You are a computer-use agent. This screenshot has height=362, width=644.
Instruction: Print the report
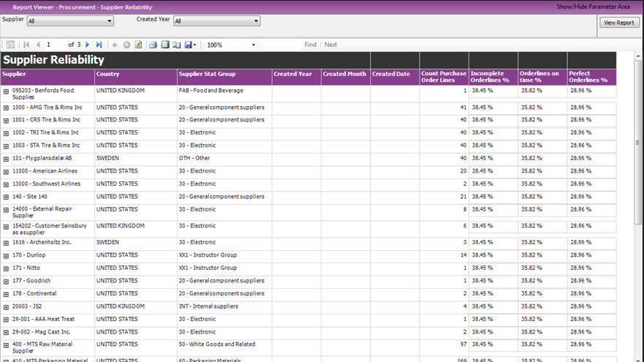(154, 45)
